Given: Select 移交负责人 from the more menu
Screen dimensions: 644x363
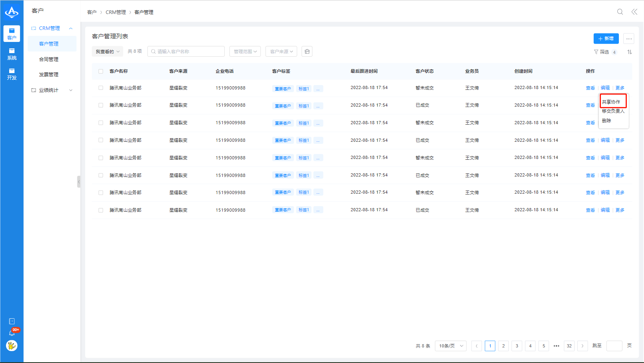Looking at the screenshot, I should [x=613, y=111].
